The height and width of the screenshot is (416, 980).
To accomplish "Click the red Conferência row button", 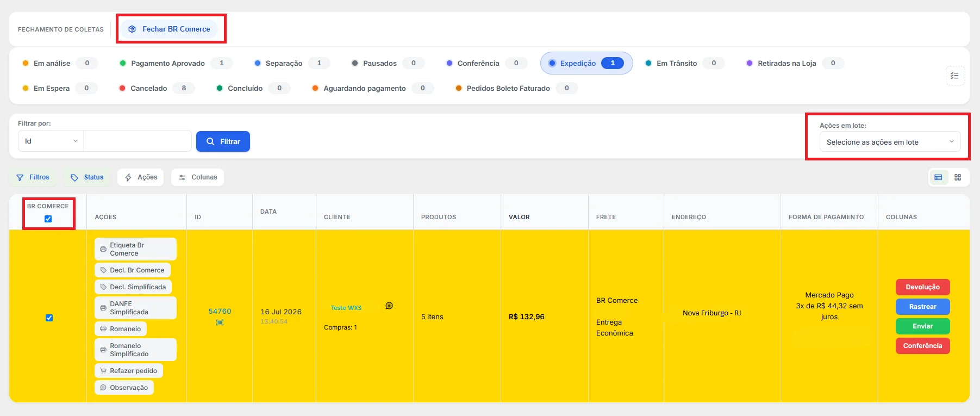I will [923, 346].
